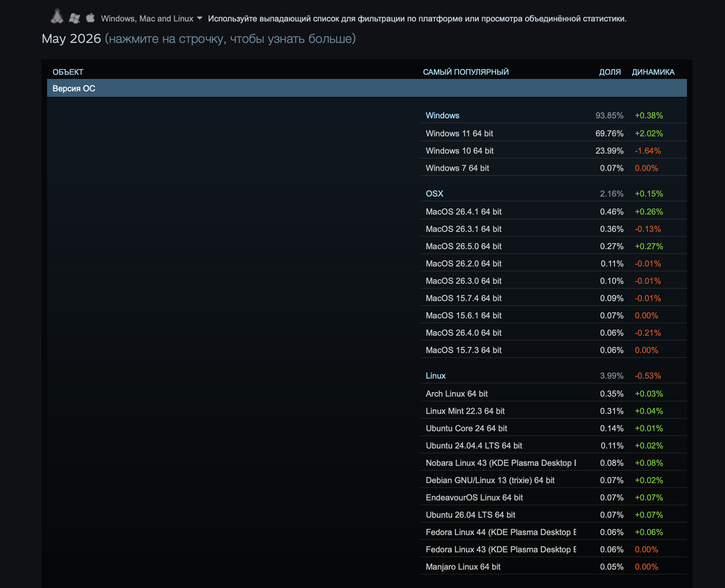Click the MacOS 15.7.4 64 bit row
The width and height of the screenshot is (725, 588).
(x=553, y=298)
